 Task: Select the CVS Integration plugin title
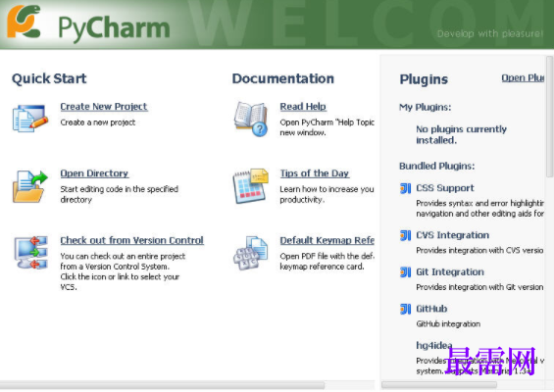pos(453,235)
